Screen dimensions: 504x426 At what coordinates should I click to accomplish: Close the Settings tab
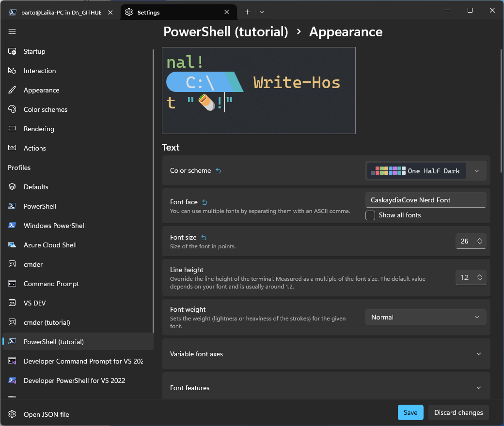[x=227, y=12]
